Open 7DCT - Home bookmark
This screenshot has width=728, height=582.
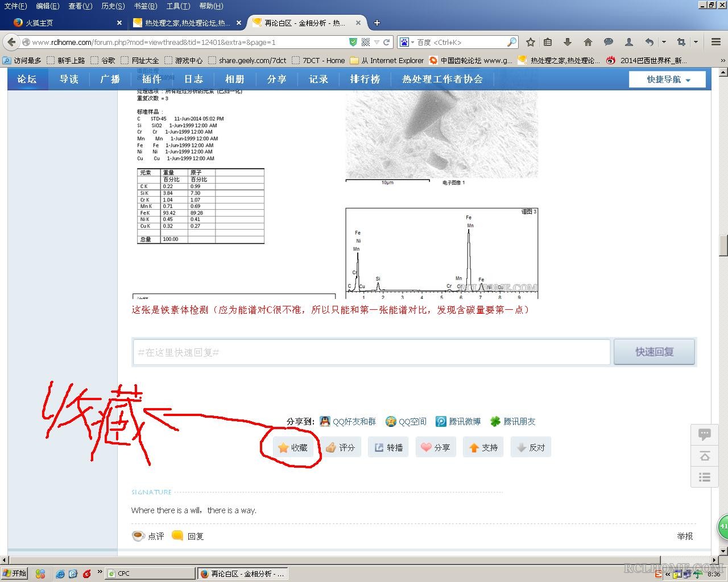(x=318, y=60)
